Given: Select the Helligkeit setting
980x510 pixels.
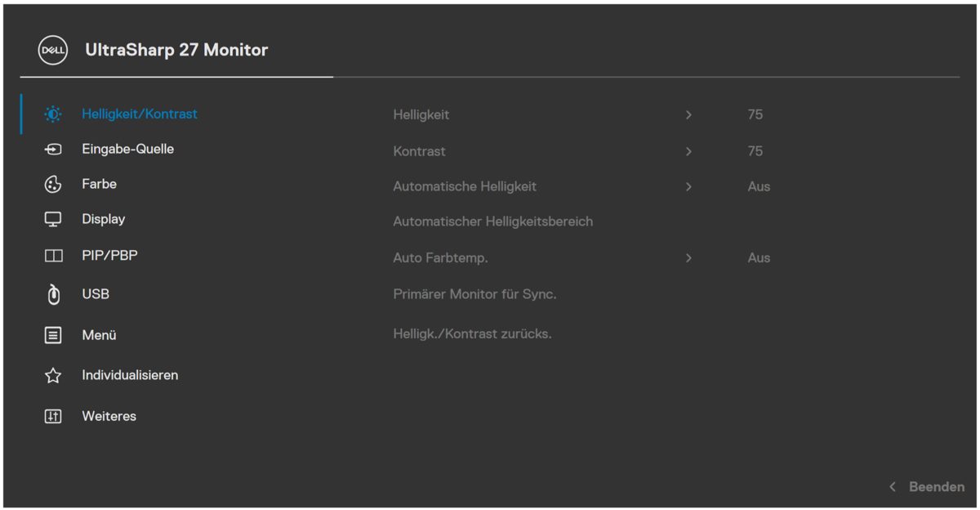Looking at the screenshot, I should [x=421, y=115].
